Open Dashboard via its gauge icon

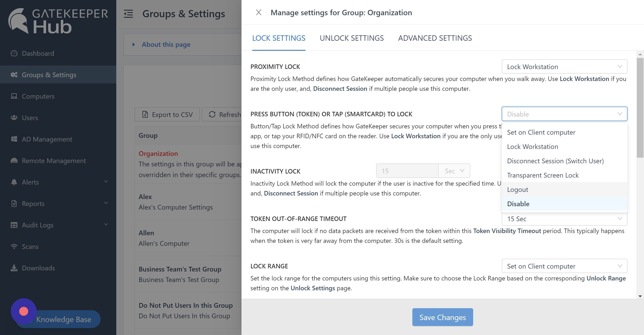tap(14, 53)
